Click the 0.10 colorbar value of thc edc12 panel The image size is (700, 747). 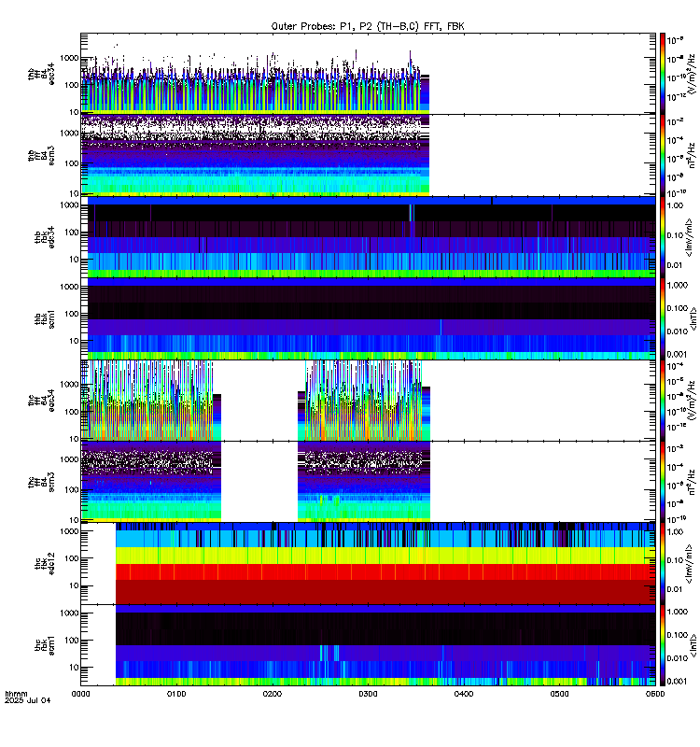(675, 560)
